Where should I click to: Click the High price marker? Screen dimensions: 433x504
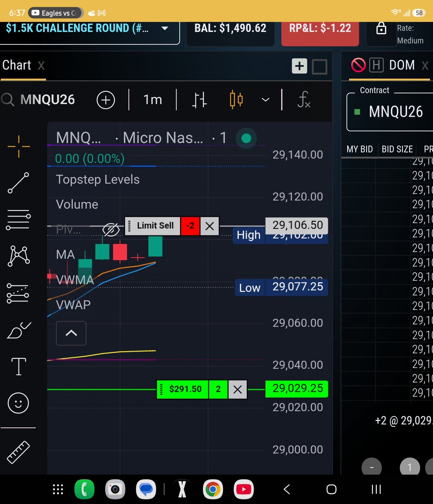click(x=249, y=235)
